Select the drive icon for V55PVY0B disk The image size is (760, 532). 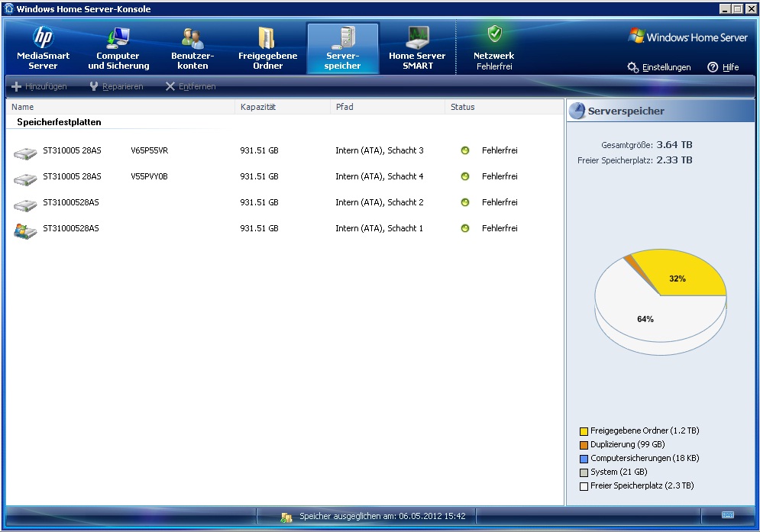point(25,180)
